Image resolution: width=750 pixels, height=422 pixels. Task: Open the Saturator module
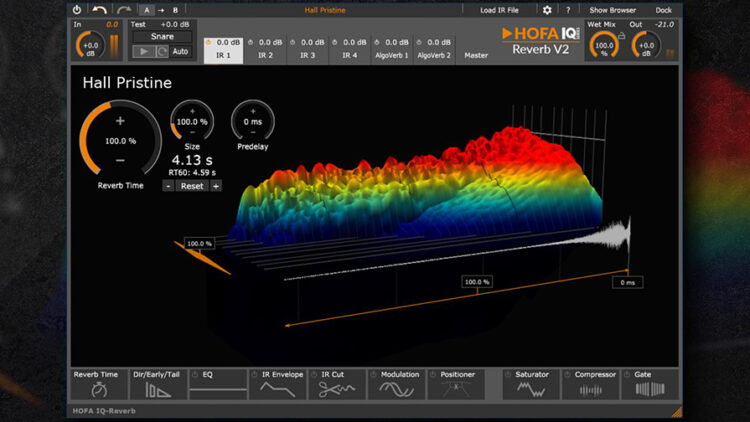point(531,384)
